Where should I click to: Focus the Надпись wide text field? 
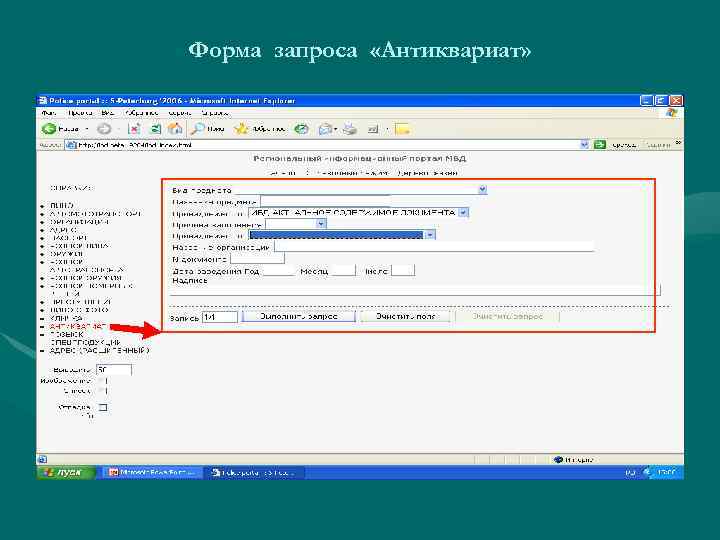click(415, 290)
